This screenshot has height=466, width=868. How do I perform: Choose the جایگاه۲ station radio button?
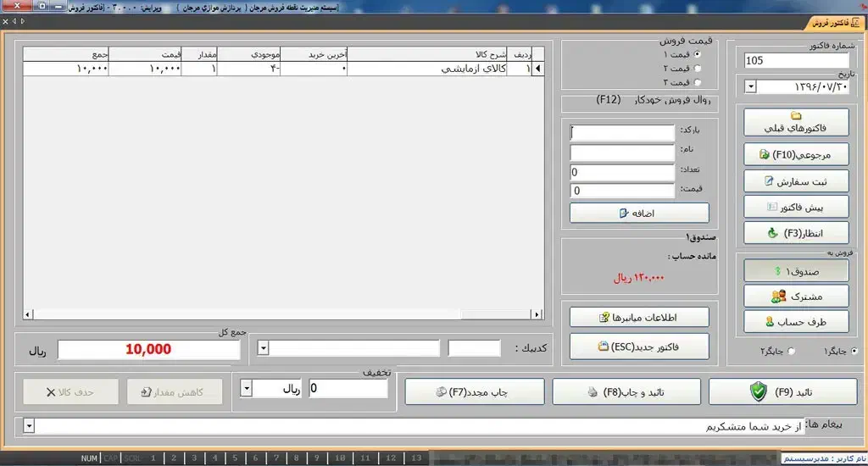tap(792, 351)
